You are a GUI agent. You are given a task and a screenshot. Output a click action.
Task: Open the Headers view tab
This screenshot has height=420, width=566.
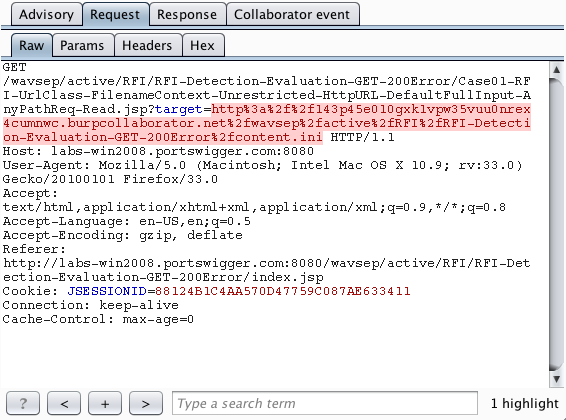[x=147, y=45]
